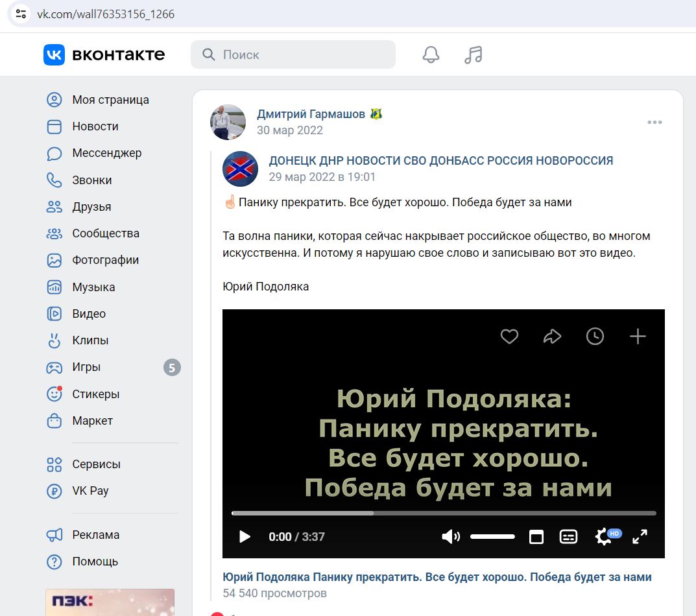Click the Помощь question mark icon
696x616 pixels.
coord(54,562)
